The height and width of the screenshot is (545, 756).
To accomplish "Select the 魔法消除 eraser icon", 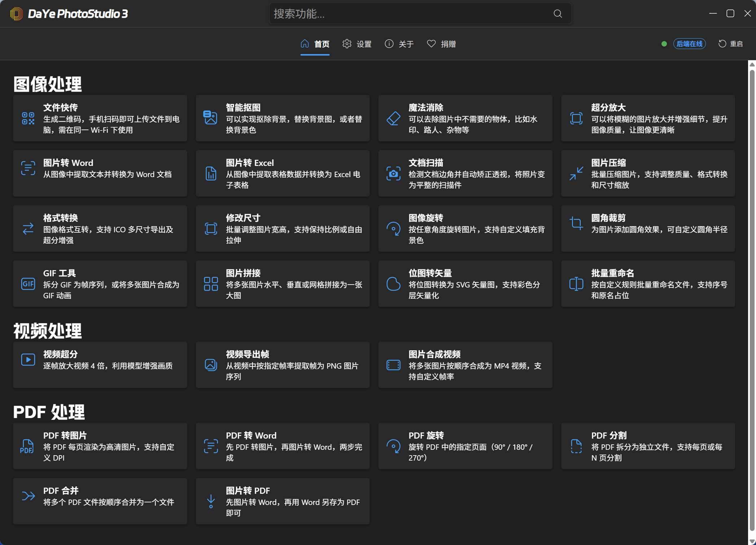I will [393, 118].
